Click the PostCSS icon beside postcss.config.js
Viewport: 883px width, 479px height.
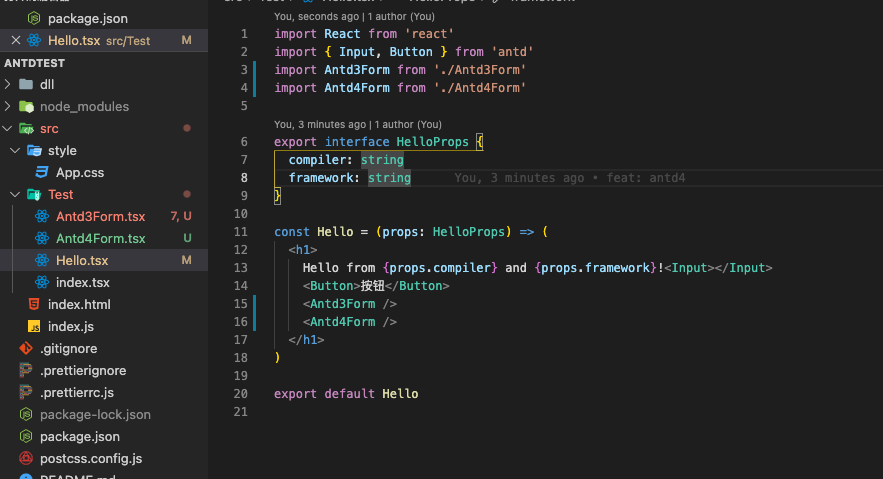pos(26,458)
